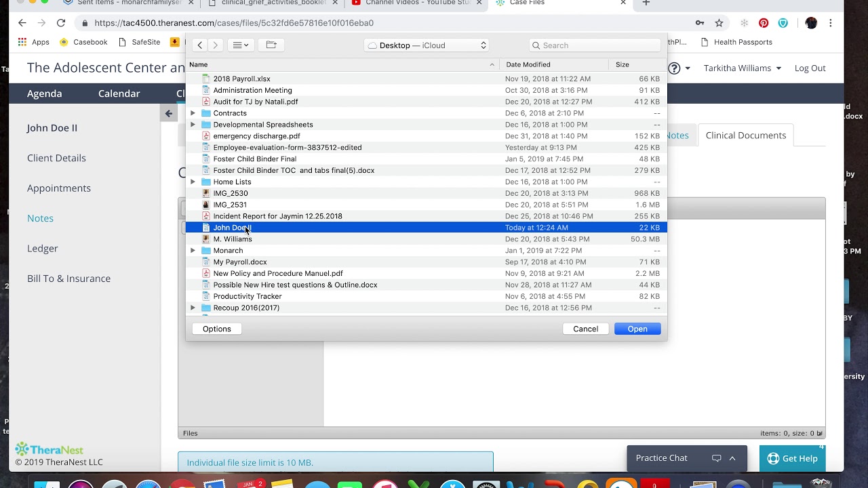The image size is (868, 488).
Task: Click the Options button
Action: [217, 329]
